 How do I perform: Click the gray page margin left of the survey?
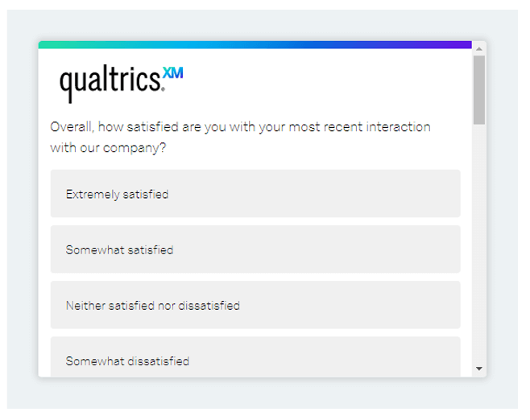pyautogui.click(x=22, y=209)
